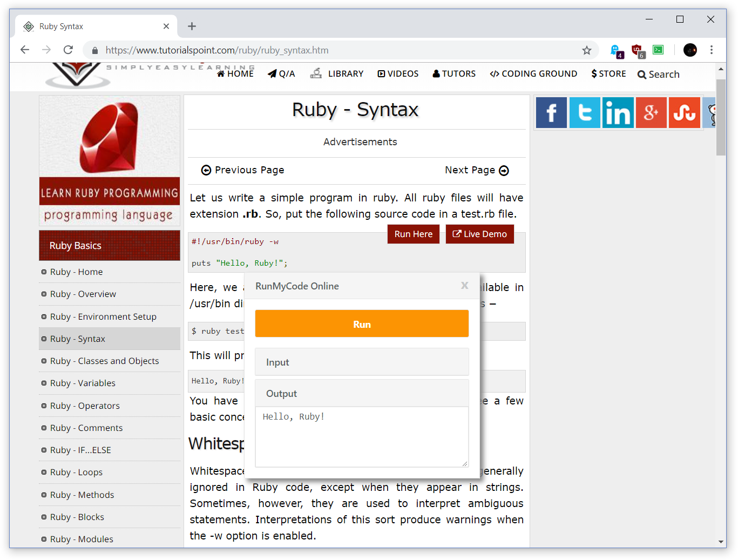The height and width of the screenshot is (560, 738).
Task: Open Ruby - Methods tutorial link
Action: point(82,495)
